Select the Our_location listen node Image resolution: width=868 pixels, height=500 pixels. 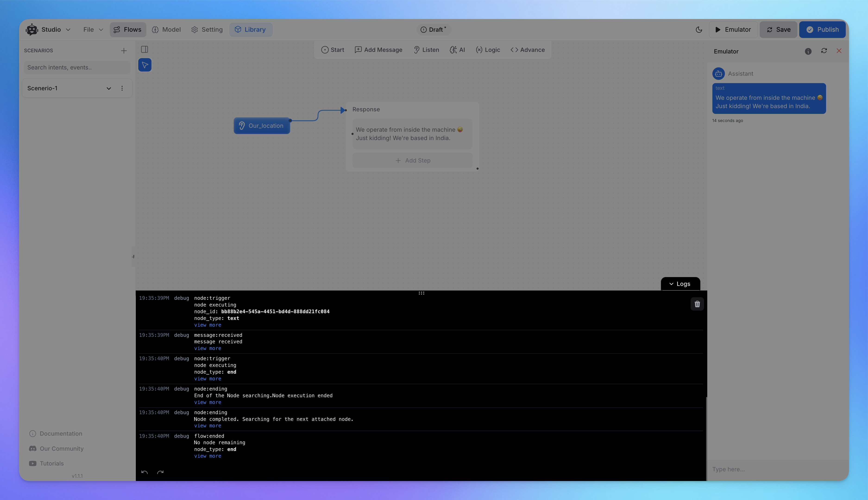pyautogui.click(x=262, y=126)
